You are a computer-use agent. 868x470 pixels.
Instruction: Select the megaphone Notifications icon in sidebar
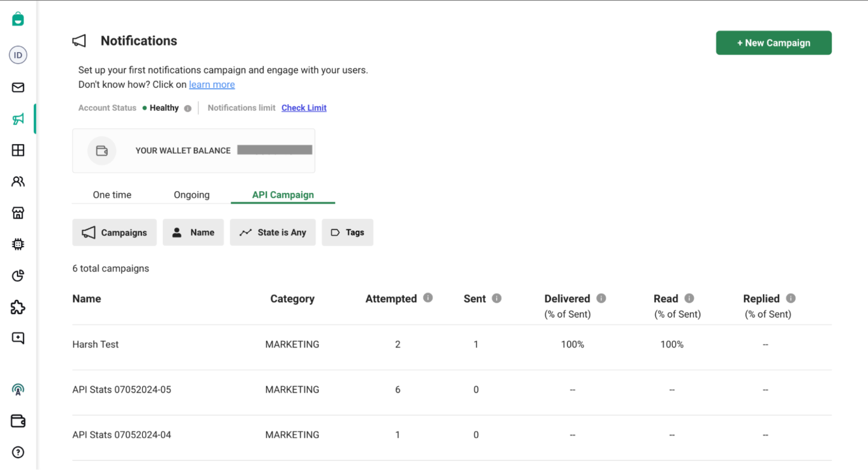tap(18, 119)
